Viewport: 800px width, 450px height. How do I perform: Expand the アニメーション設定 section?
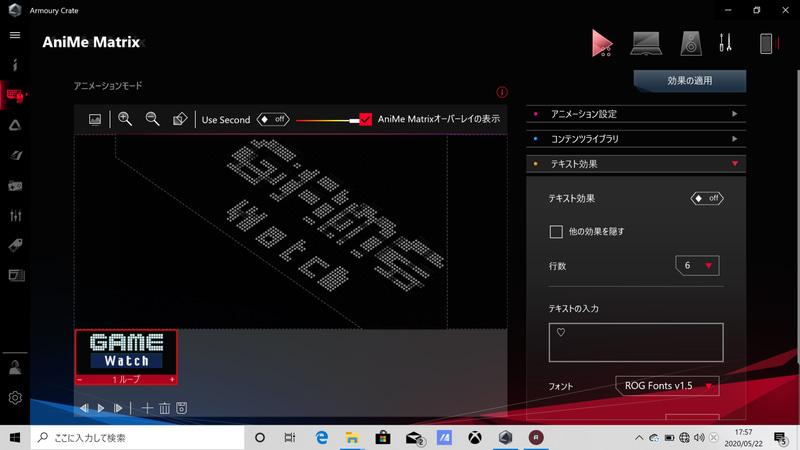636,114
